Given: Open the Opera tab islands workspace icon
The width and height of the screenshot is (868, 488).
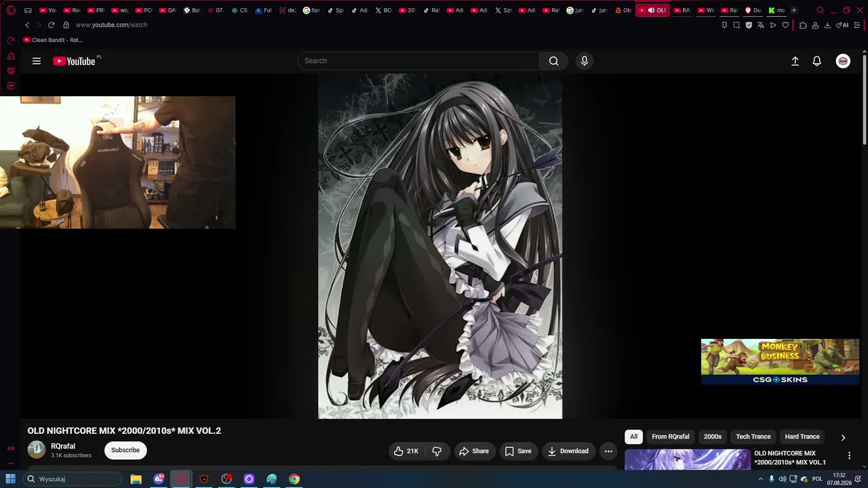Looking at the screenshot, I should pyautogui.click(x=28, y=10).
